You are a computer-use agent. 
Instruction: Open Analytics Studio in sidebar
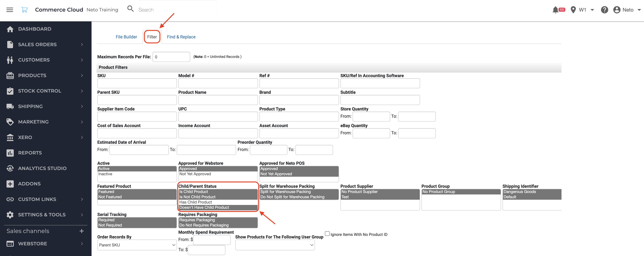(42, 168)
